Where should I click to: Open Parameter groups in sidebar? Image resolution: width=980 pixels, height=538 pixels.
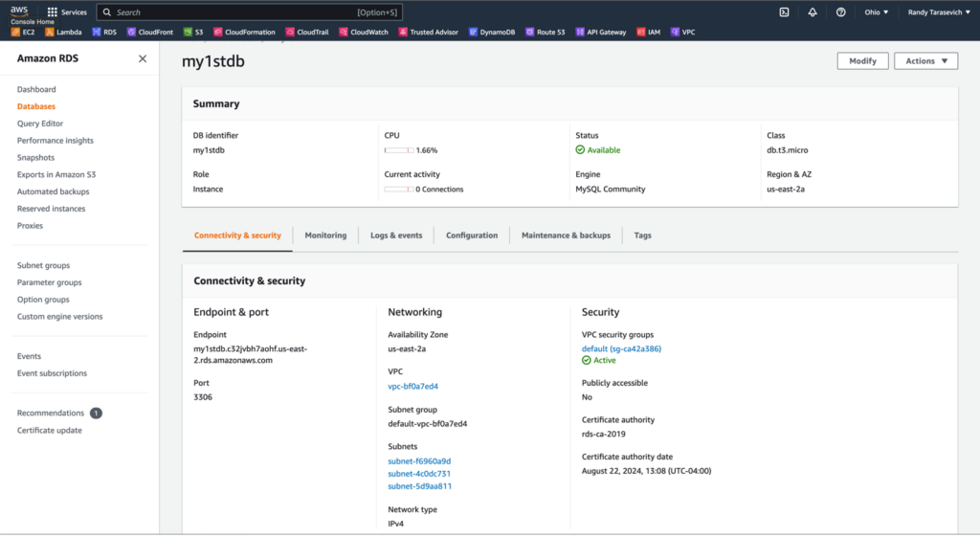coord(50,282)
